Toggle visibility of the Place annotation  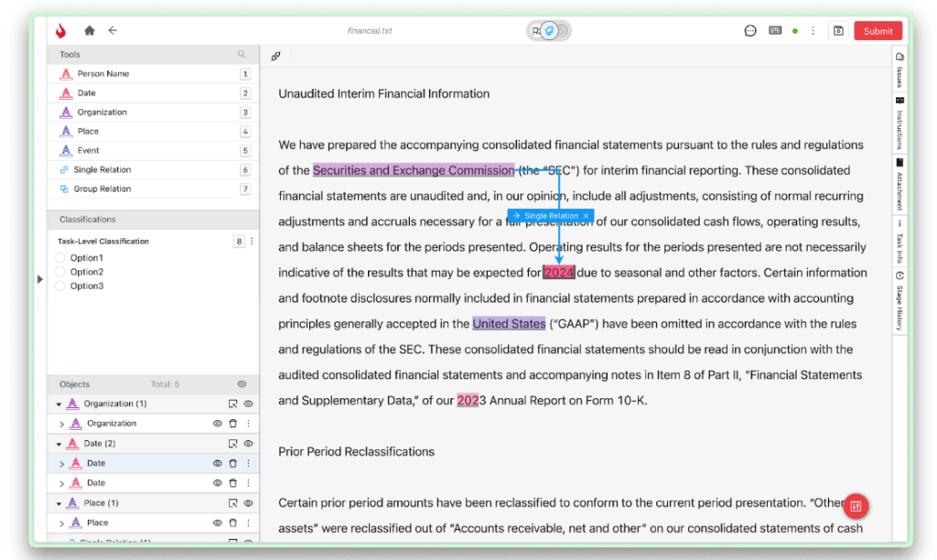(x=217, y=522)
